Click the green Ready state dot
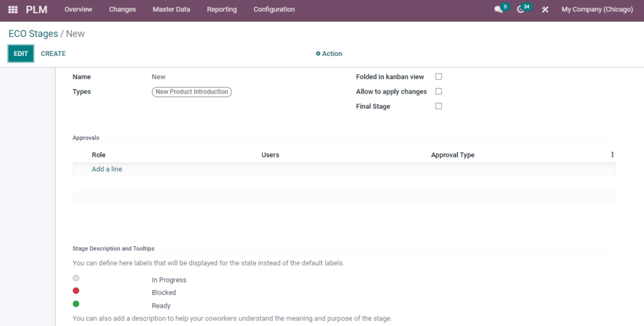This screenshot has width=644, height=326. click(x=76, y=304)
